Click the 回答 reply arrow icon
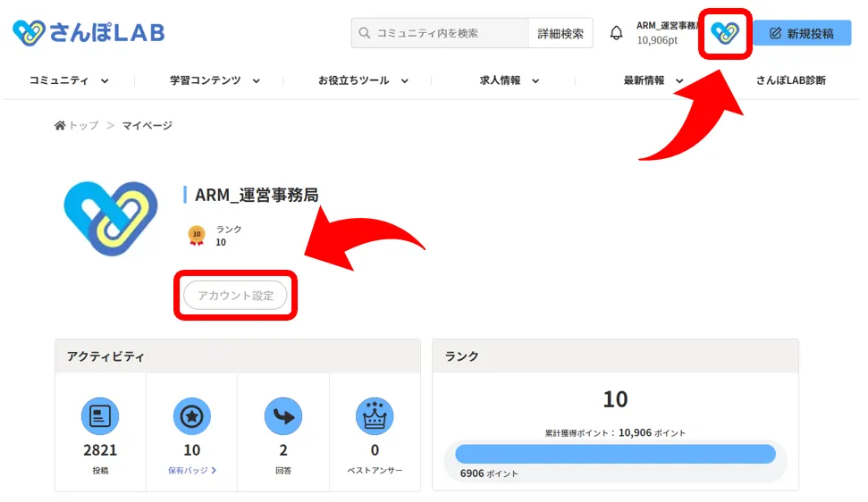Image resolution: width=868 pixels, height=502 pixels. point(283,416)
